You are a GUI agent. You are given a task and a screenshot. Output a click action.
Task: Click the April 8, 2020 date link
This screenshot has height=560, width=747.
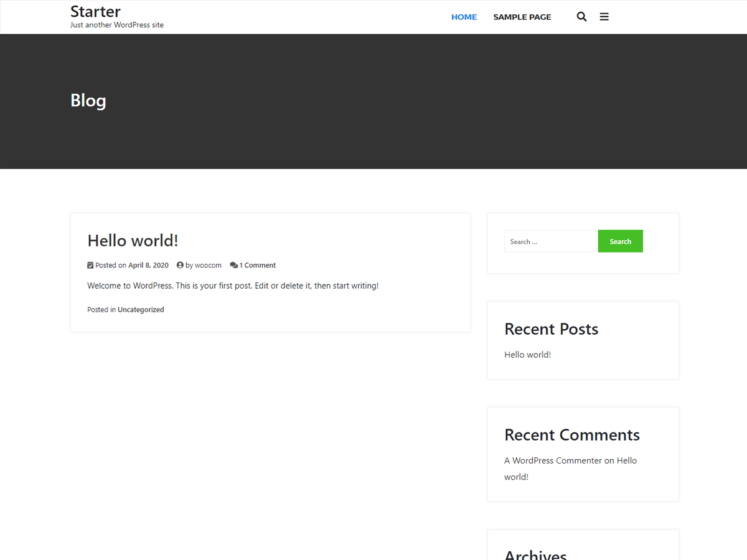(148, 264)
